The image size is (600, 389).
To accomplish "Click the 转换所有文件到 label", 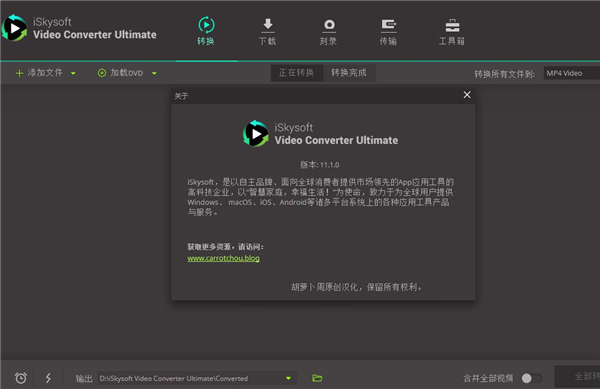I will [505, 74].
